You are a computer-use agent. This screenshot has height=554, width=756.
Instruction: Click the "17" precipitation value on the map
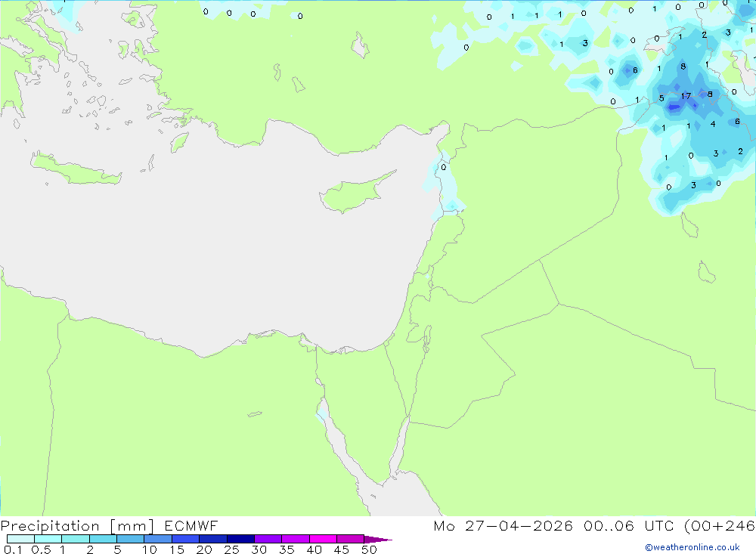point(686,97)
